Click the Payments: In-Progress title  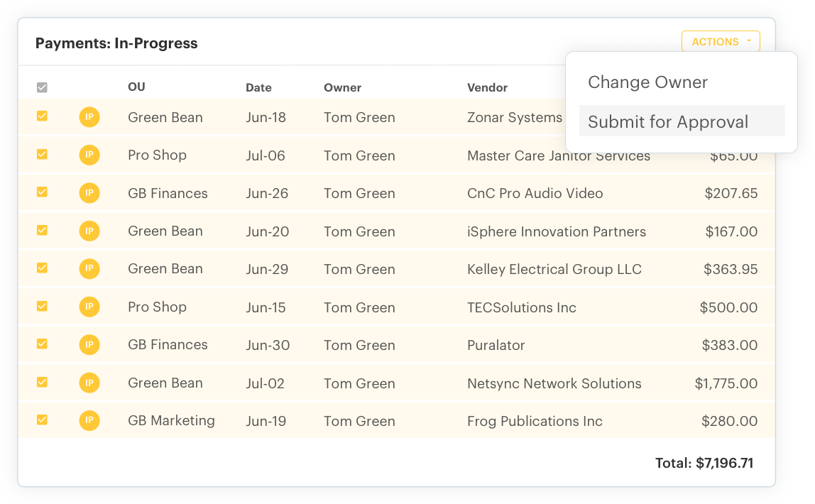116,43
